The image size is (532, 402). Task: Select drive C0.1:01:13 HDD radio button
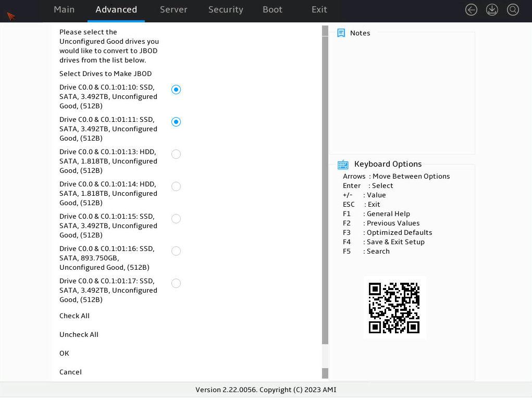(176, 154)
